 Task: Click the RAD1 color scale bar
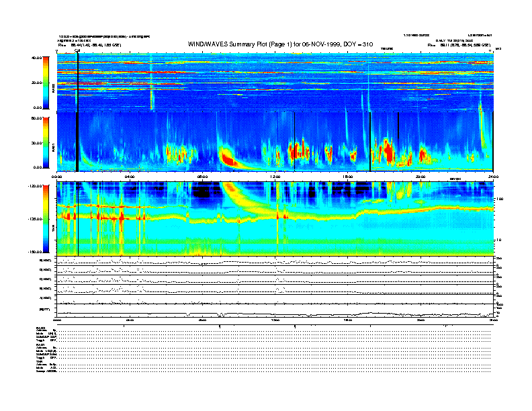[x=46, y=143]
